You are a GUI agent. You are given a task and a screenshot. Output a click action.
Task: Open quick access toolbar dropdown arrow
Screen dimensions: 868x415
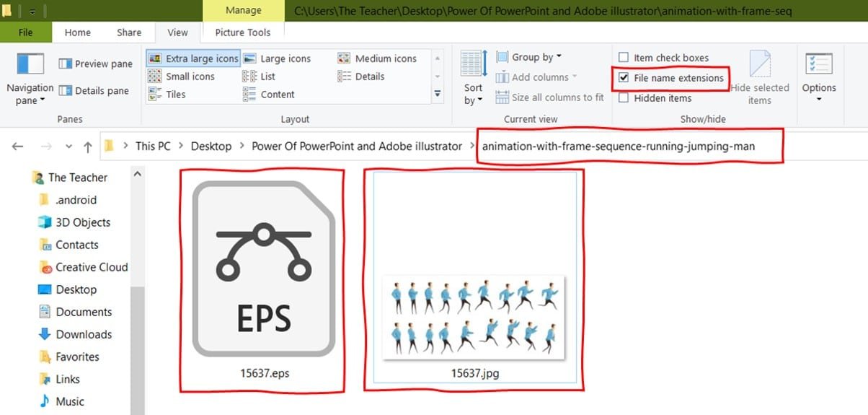tap(34, 11)
